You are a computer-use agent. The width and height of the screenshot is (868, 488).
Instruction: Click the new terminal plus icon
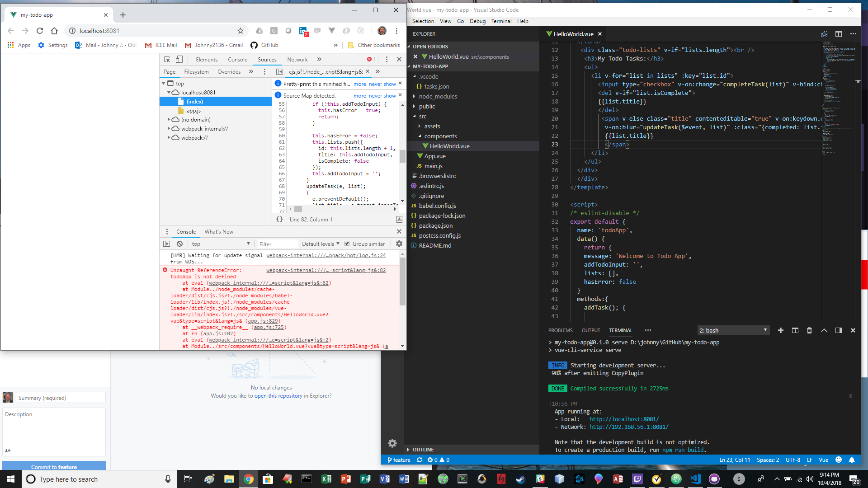pyautogui.click(x=780, y=330)
